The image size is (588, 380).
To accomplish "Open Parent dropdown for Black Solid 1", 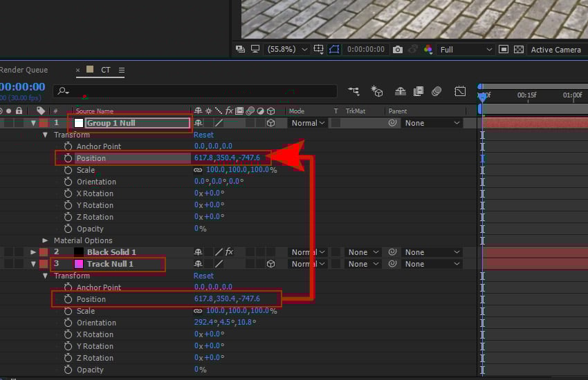I will click(x=432, y=252).
